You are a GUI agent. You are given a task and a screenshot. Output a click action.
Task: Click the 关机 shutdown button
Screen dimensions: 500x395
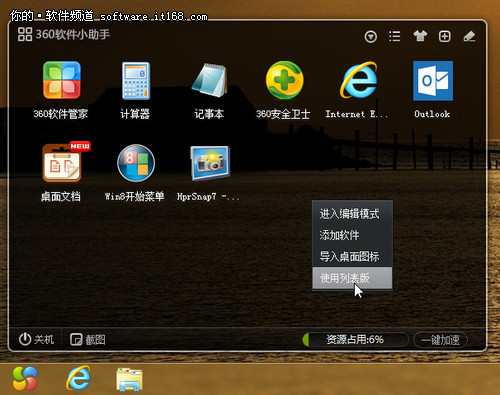(36, 339)
